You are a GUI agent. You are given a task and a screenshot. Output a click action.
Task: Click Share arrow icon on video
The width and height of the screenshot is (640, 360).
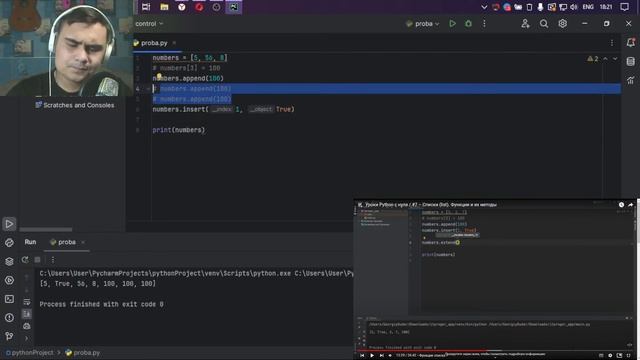[631, 204]
